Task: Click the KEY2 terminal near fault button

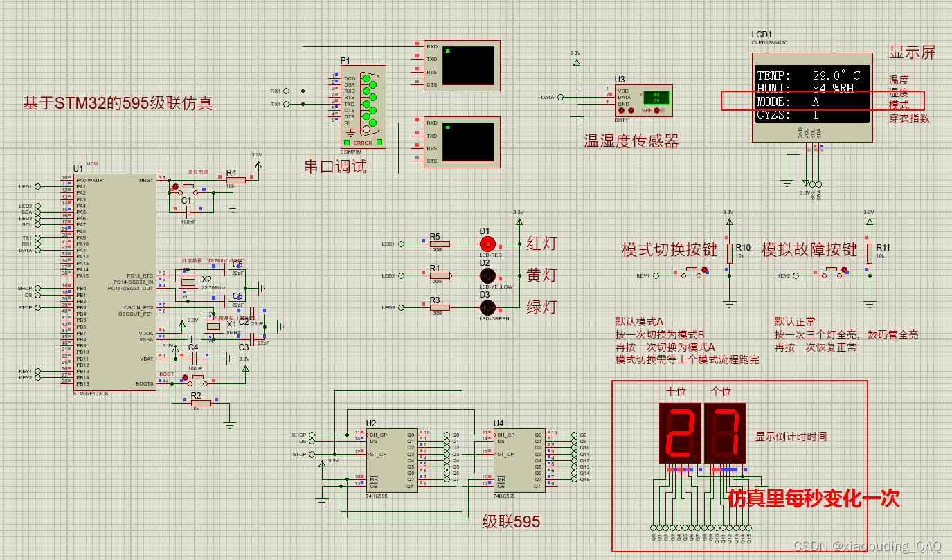Action: pos(797,276)
